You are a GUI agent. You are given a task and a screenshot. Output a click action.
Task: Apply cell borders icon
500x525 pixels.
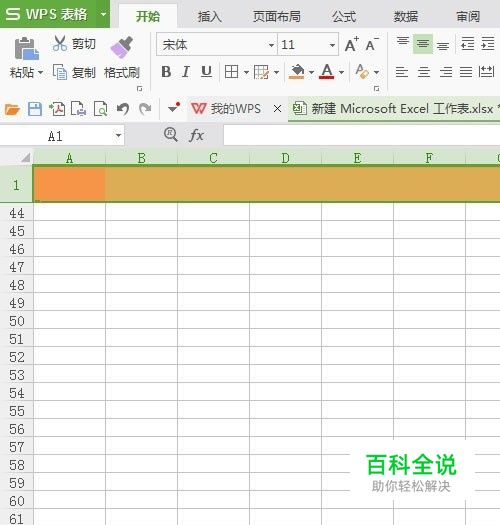(x=231, y=72)
